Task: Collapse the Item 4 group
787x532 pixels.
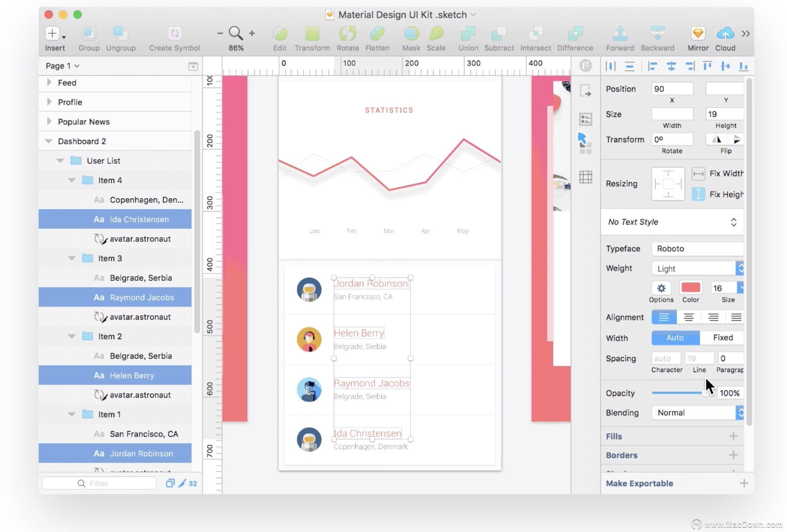Action: [72, 180]
